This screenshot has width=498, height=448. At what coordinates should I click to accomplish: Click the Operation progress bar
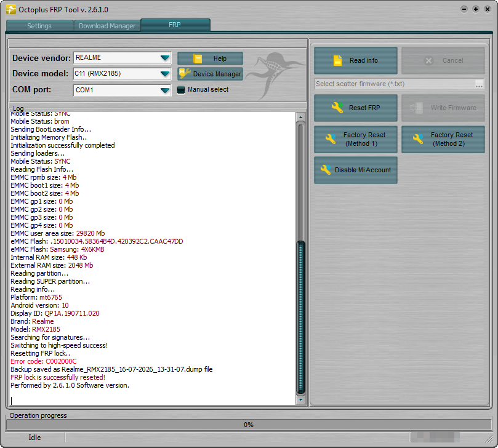coord(249,425)
